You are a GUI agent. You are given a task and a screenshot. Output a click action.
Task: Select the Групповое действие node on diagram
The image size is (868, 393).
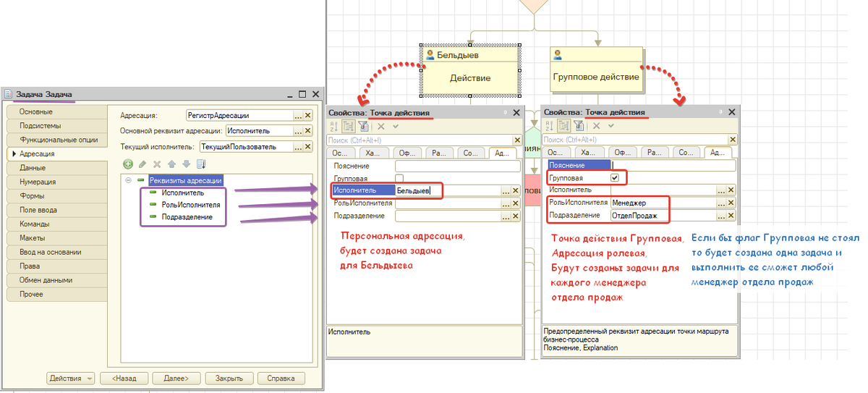pyautogui.click(x=595, y=70)
